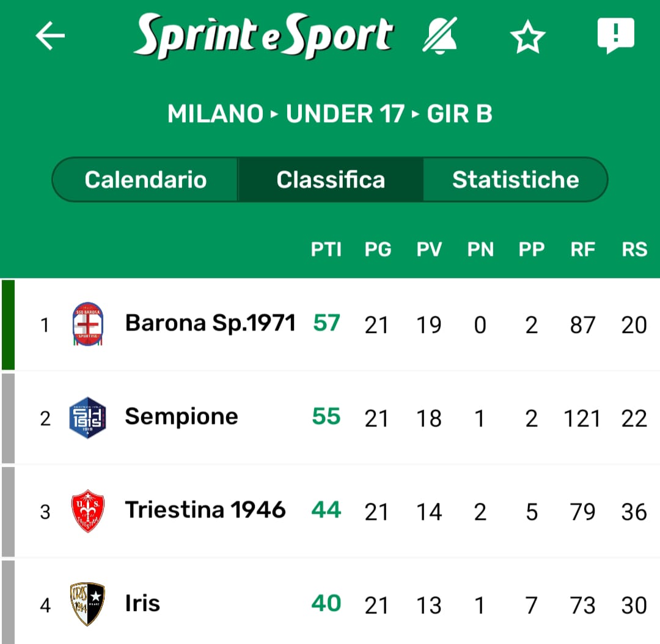Open Barona Sp.1971 team crest
The height and width of the screenshot is (644, 660).
[x=87, y=324]
